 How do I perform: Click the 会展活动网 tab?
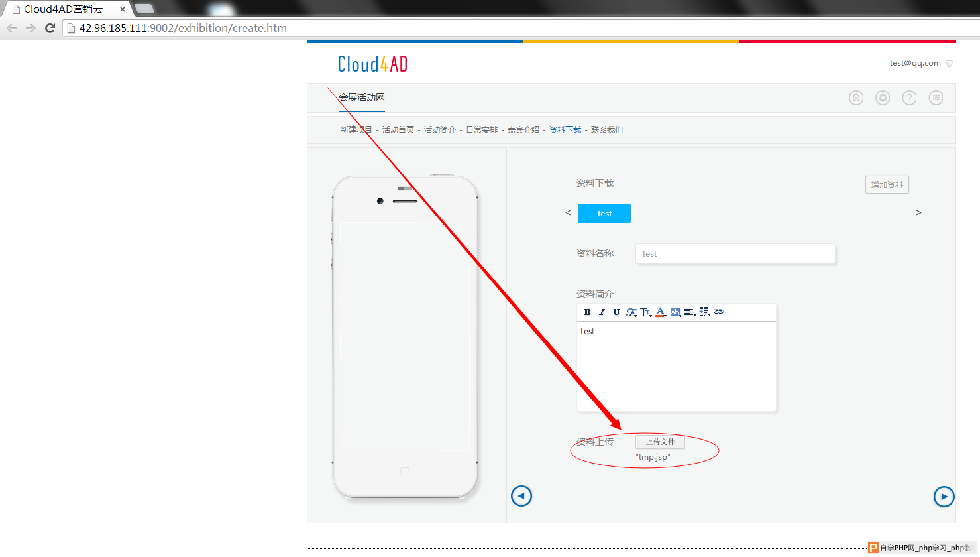tap(362, 97)
